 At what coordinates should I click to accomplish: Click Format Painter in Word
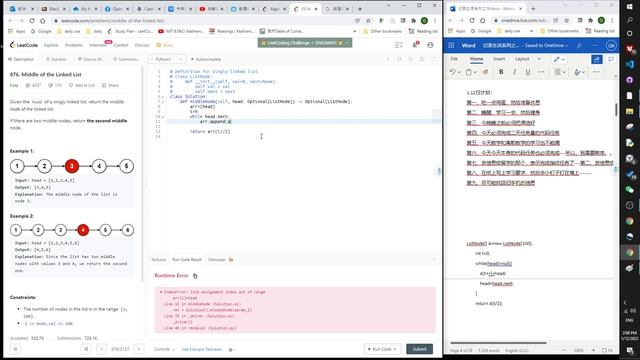coord(485,72)
